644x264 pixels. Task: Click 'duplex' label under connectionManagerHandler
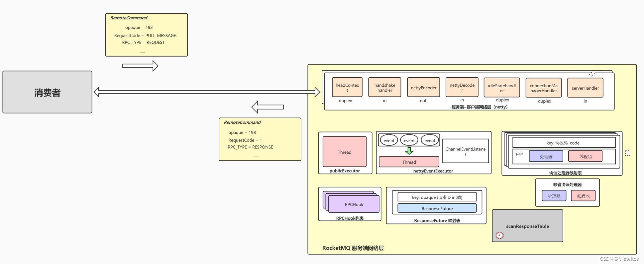tap(544, 101)
